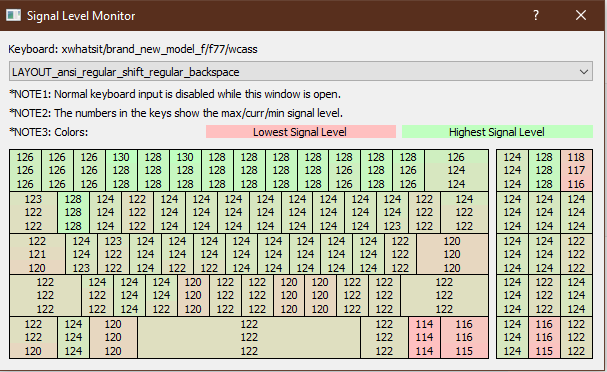Screen dimensions: 607x372
Task: Click the caps lock key showing 122/121/120
Action: (x=37, y=254)
